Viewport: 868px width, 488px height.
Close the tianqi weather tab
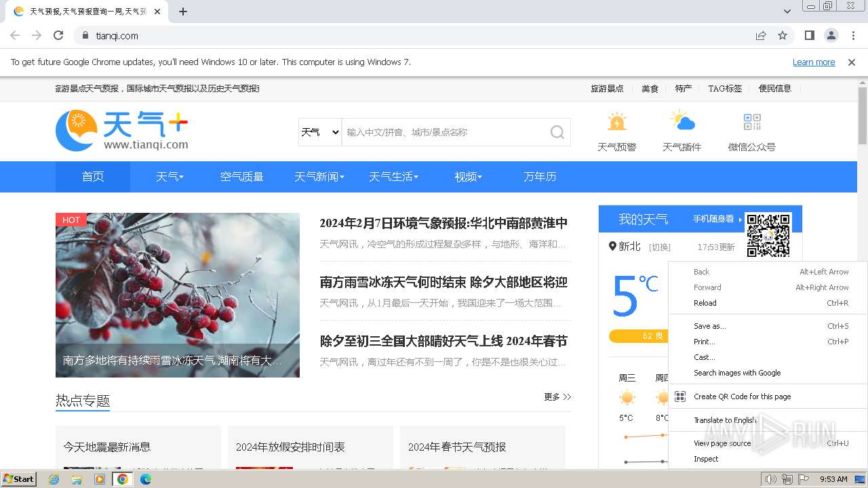[158, 12]
